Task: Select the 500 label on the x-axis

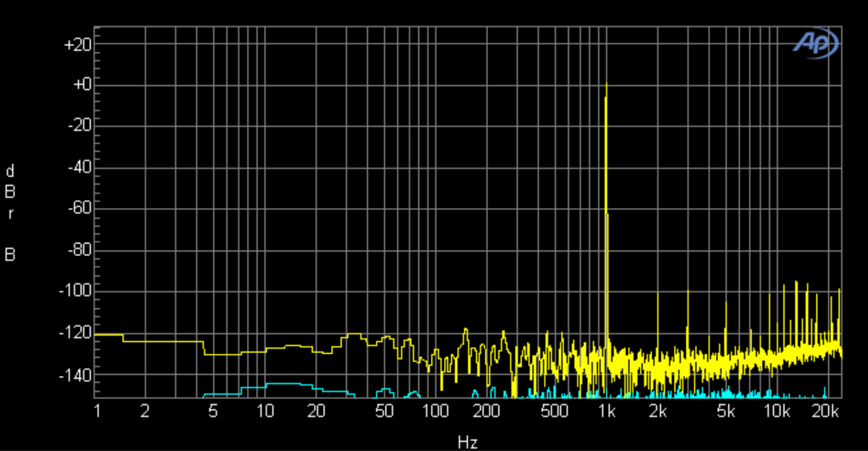Action: click(x=554, y=412)
